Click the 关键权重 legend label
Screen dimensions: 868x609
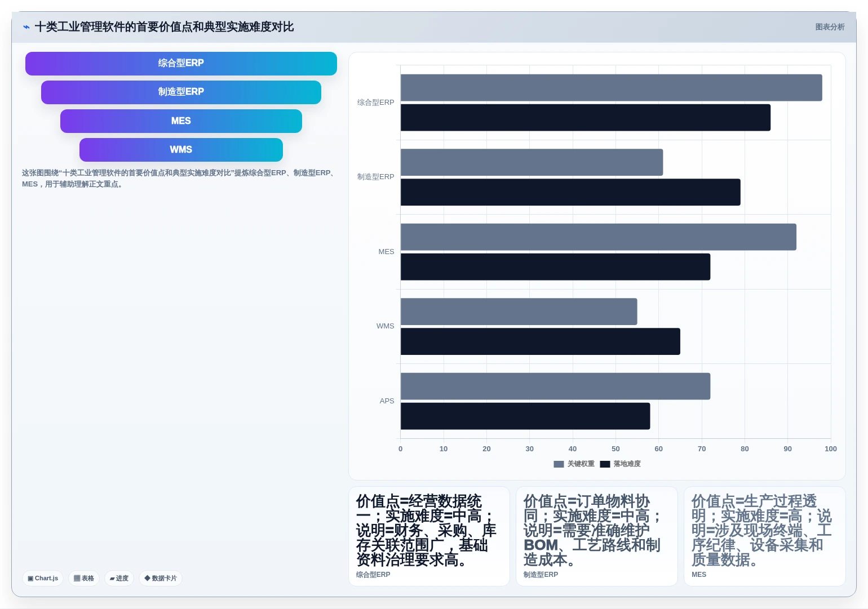(581, 464)
